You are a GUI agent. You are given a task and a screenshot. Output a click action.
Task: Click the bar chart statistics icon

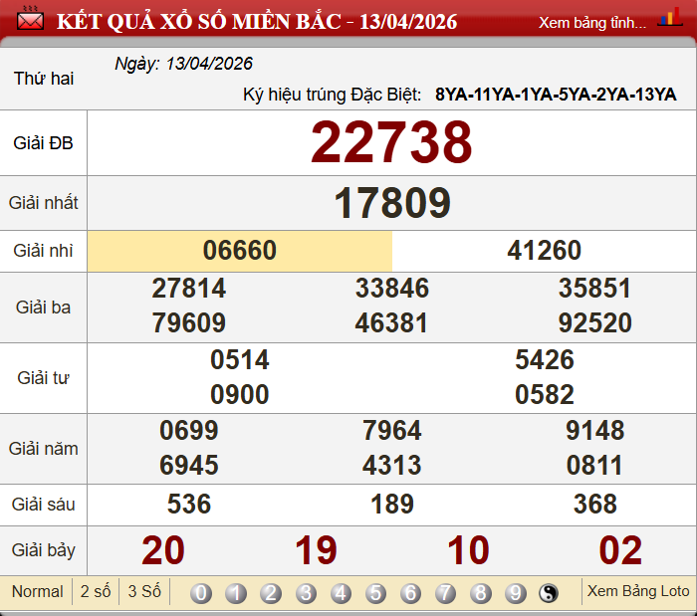click(x=670, y=20)
